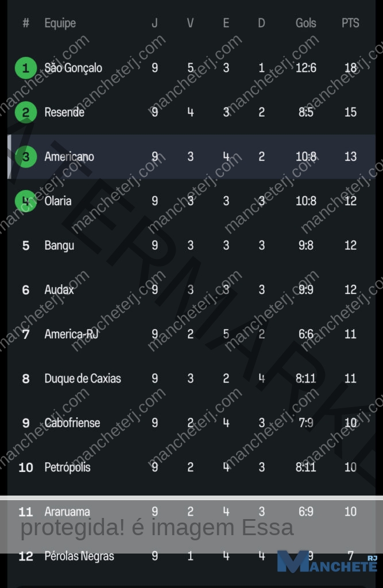The image size is (383, 588).
Task: Open the Olaria team name
Action: pyautogui.click(x=58, y=201)
